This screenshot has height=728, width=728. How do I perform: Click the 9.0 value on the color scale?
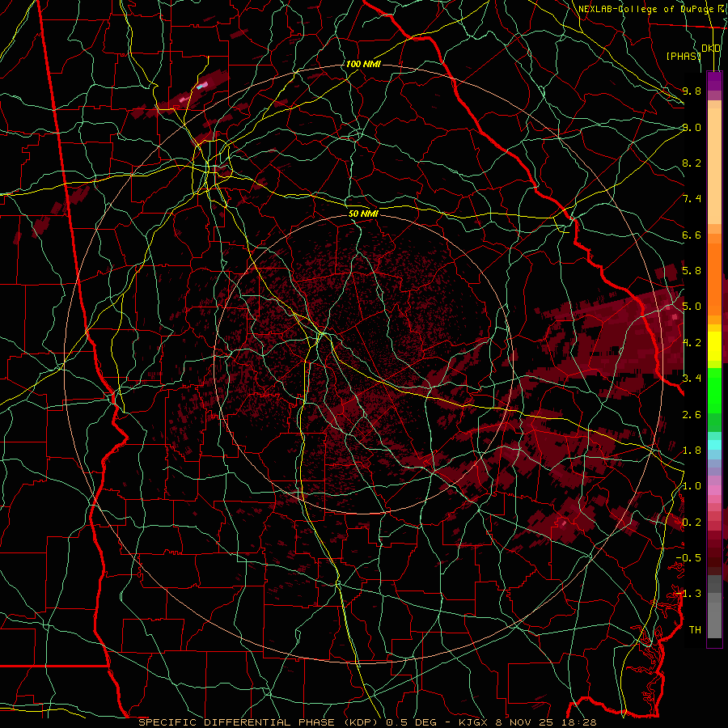click(692, 127)
